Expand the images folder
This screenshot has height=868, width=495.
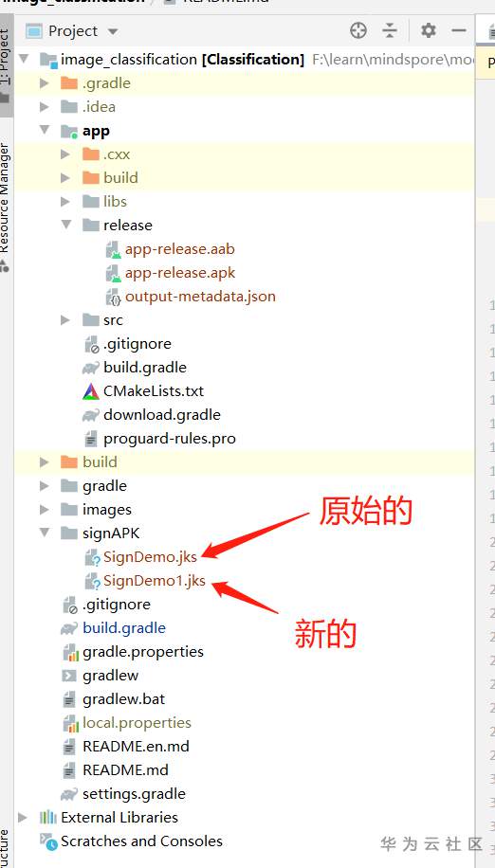point(45,509)
